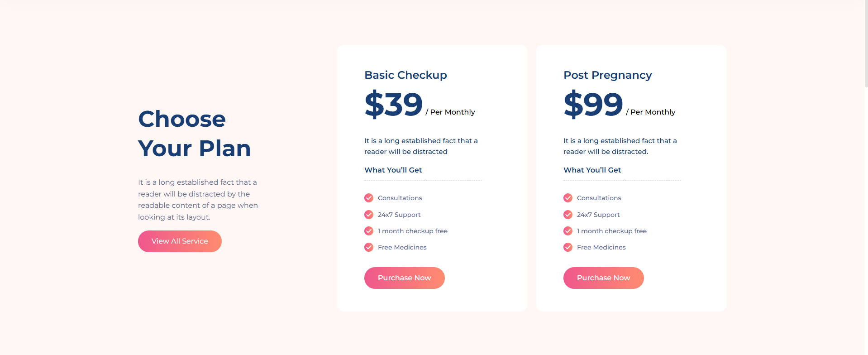The height and width of the screenshot is (355, 868).
Task: Click the $39 price figure
Action: click(x=393, y=104)
